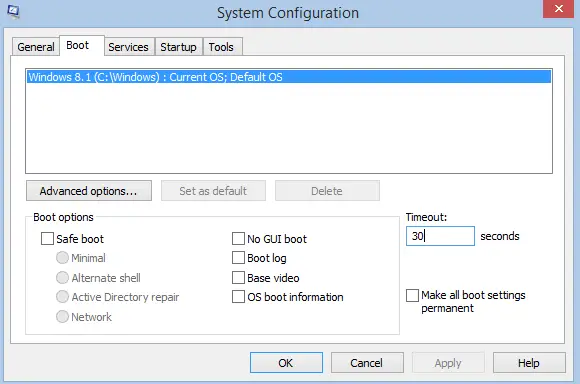Check Make all boot settings permanent

412,295
